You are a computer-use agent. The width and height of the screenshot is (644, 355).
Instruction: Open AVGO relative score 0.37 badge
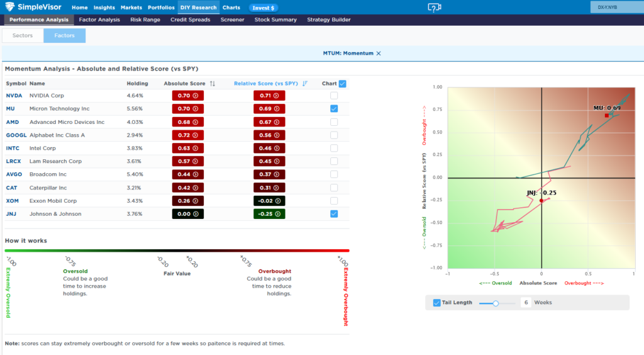click(x=269, y=174)
